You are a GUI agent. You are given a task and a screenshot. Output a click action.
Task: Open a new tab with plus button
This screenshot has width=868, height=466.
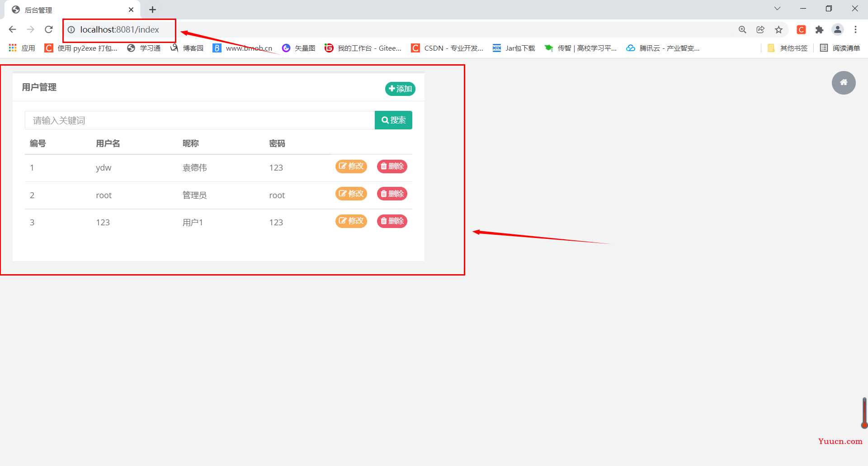point(152,10)
